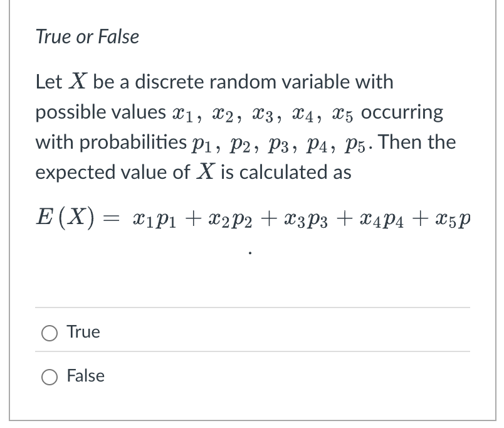The height and width of the screenshot is (428, 504).
Task: Click the 'True or False' heading
Action: point(87,36)
